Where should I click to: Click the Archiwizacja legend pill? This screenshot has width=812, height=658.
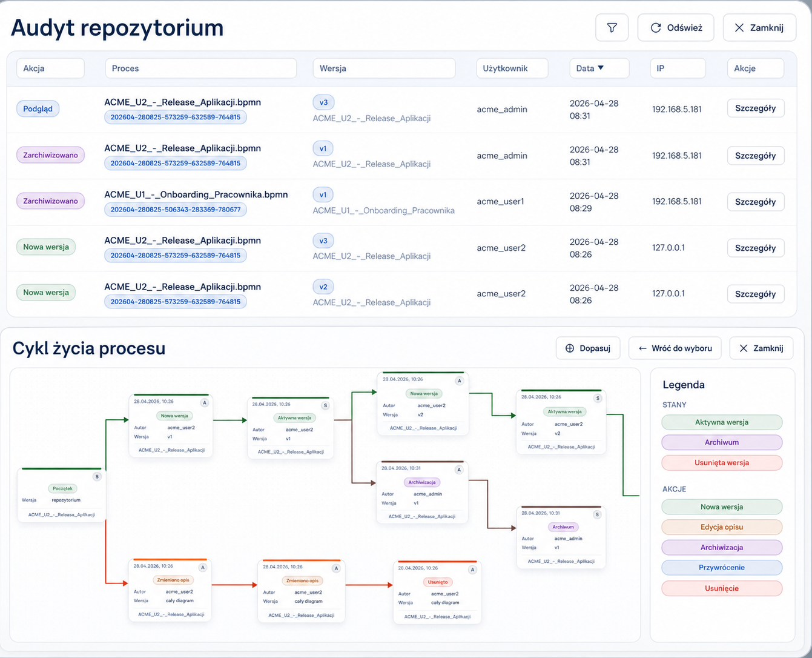[722, 547]
